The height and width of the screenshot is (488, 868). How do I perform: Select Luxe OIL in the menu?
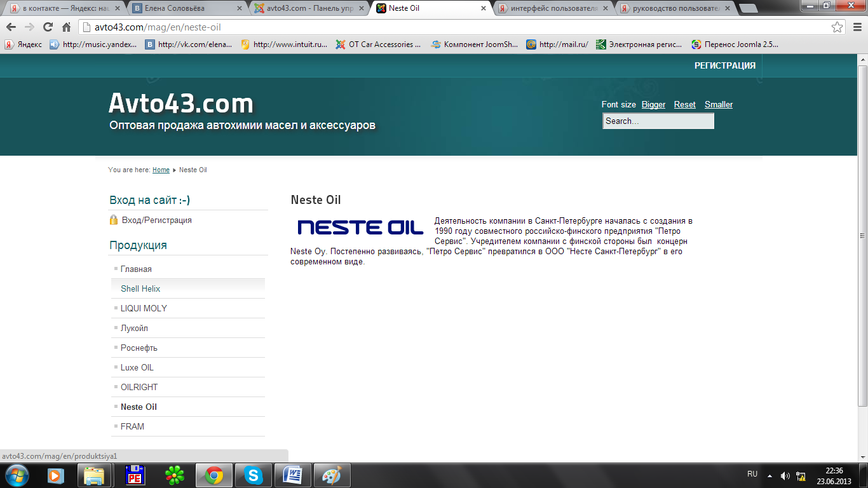188,367
